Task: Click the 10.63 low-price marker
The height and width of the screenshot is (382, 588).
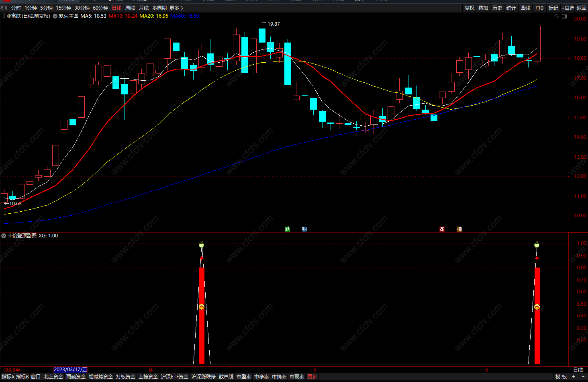Action: [x=13, y=204]
